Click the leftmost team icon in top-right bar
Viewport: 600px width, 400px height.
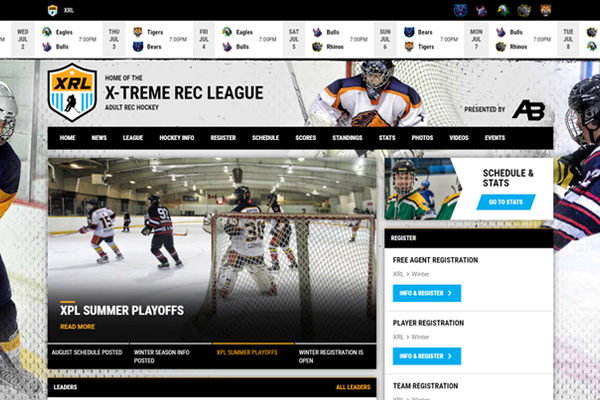(461, 10)
